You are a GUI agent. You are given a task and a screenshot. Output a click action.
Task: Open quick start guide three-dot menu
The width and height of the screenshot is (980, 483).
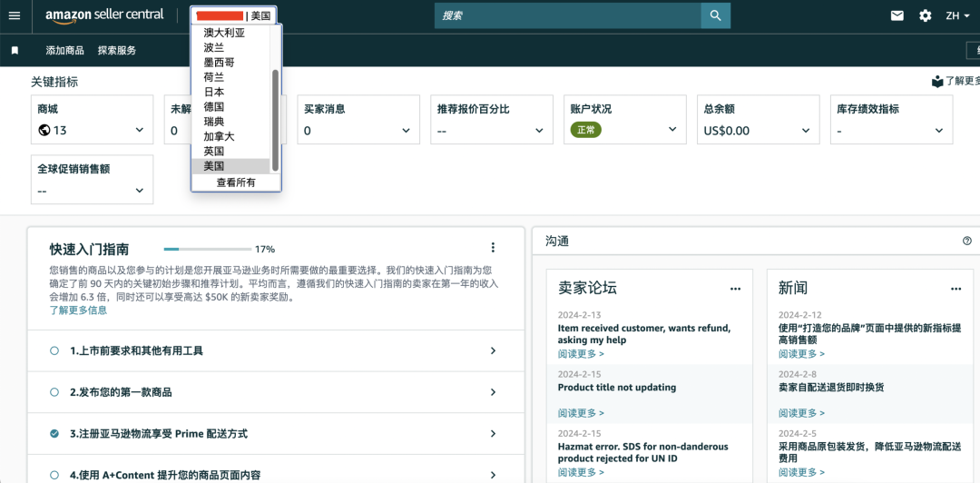(x=493, y=248)
